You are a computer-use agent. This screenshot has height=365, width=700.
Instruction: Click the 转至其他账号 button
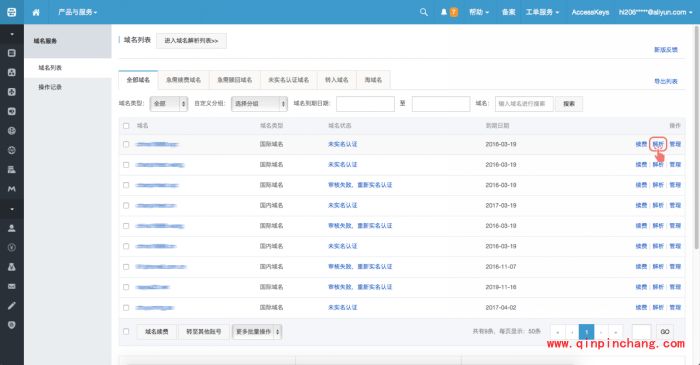[204, 332]
